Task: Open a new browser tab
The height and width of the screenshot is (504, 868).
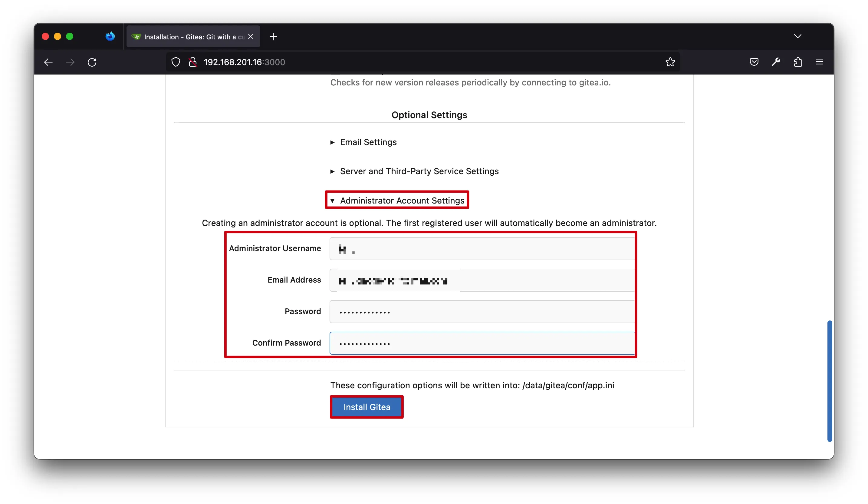Action: pos(273,37)
